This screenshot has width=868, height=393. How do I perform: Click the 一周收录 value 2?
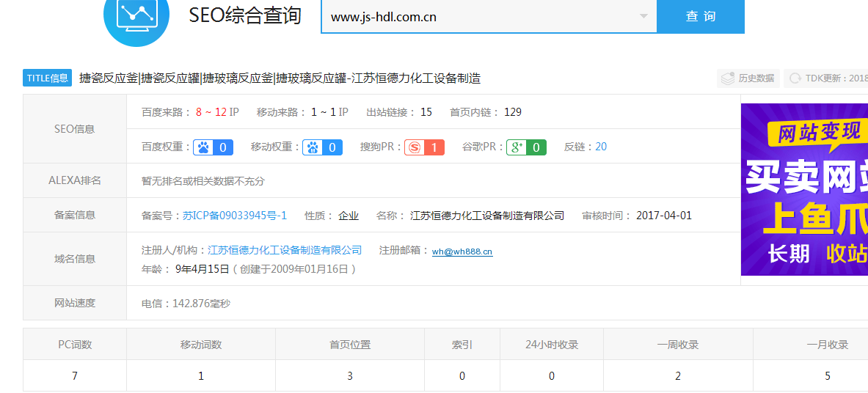pyautogui.click(x=678, y=376)
